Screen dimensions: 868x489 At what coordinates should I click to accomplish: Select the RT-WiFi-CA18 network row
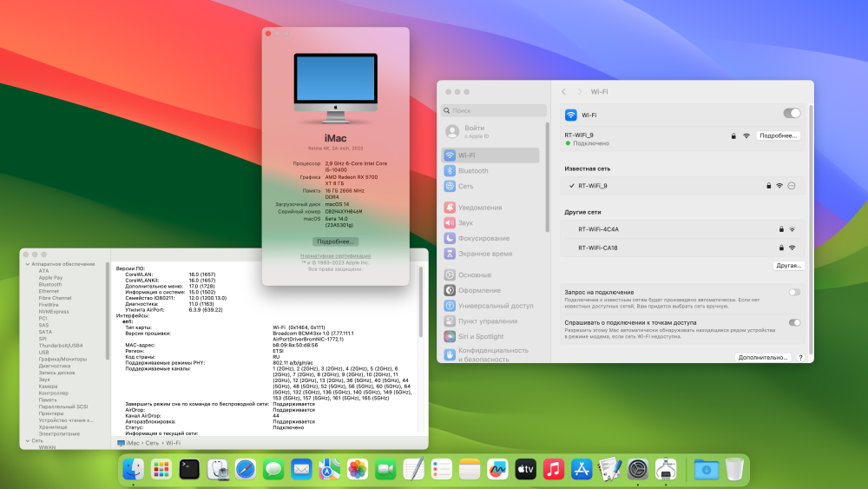pos(682,248)
